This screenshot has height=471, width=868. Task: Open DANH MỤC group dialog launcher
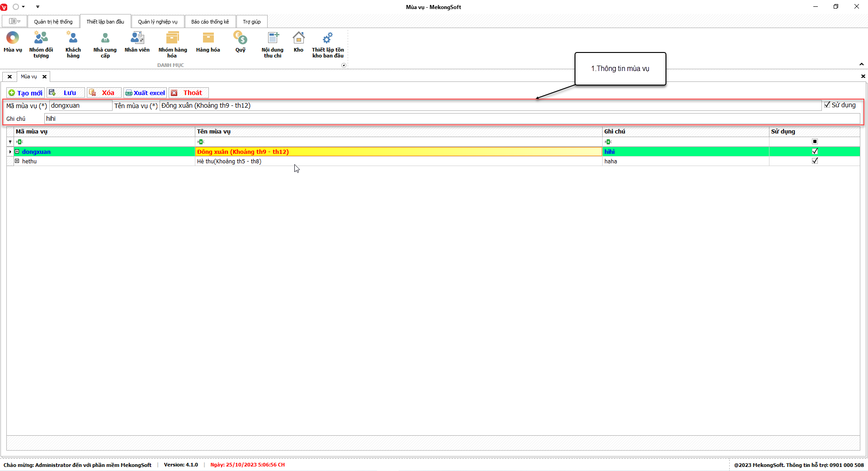(x=344, y=65)
